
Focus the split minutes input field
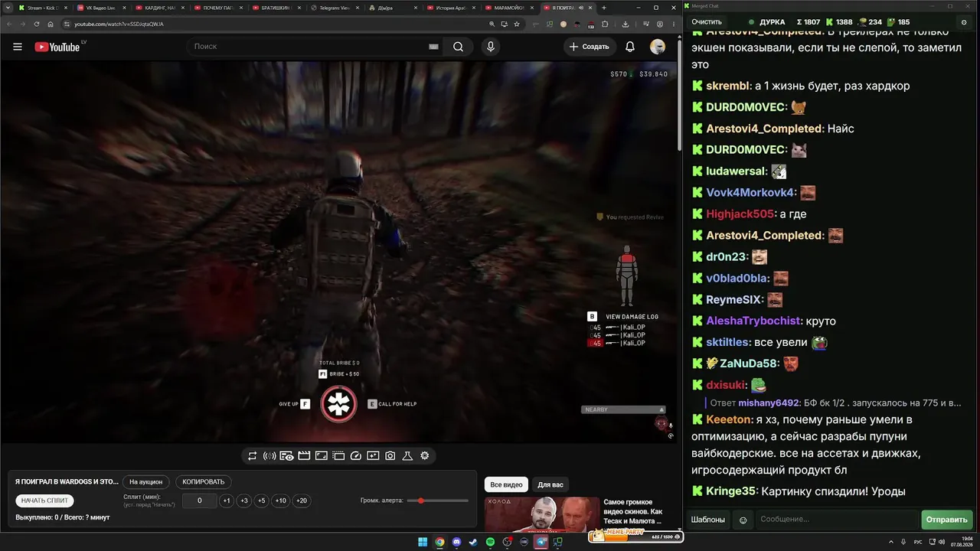(200, 500)
